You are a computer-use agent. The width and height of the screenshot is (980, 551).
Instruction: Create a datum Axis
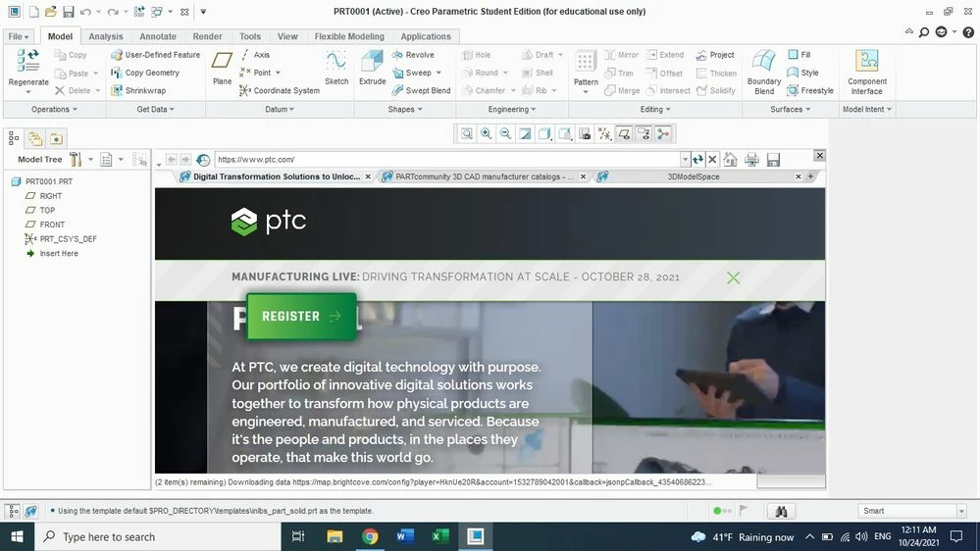click(255, 55)
